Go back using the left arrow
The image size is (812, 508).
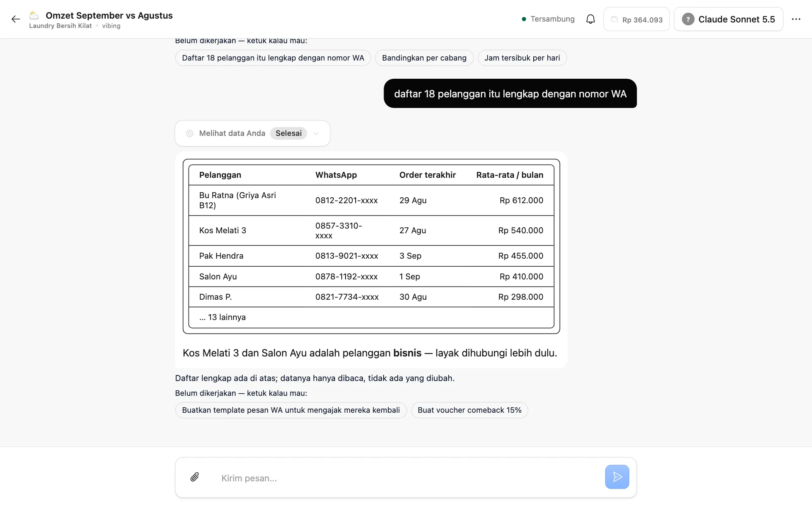[x=16, y=19]
